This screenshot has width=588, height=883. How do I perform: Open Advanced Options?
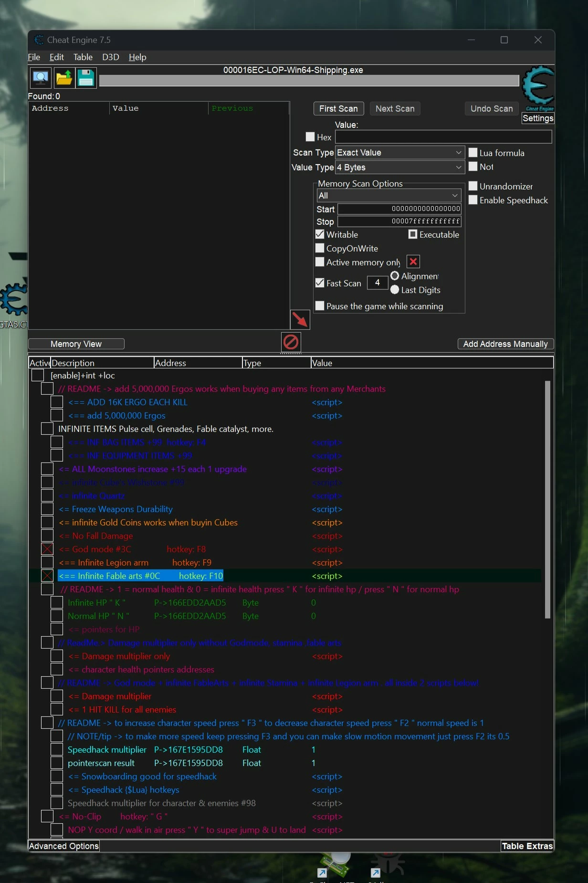(64, 846)
